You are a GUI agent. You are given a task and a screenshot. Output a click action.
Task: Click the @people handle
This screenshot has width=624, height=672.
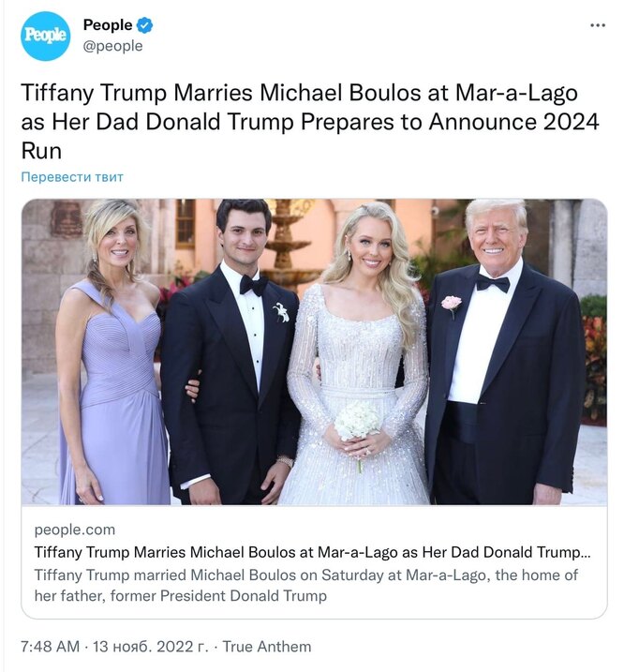(112, 46)
